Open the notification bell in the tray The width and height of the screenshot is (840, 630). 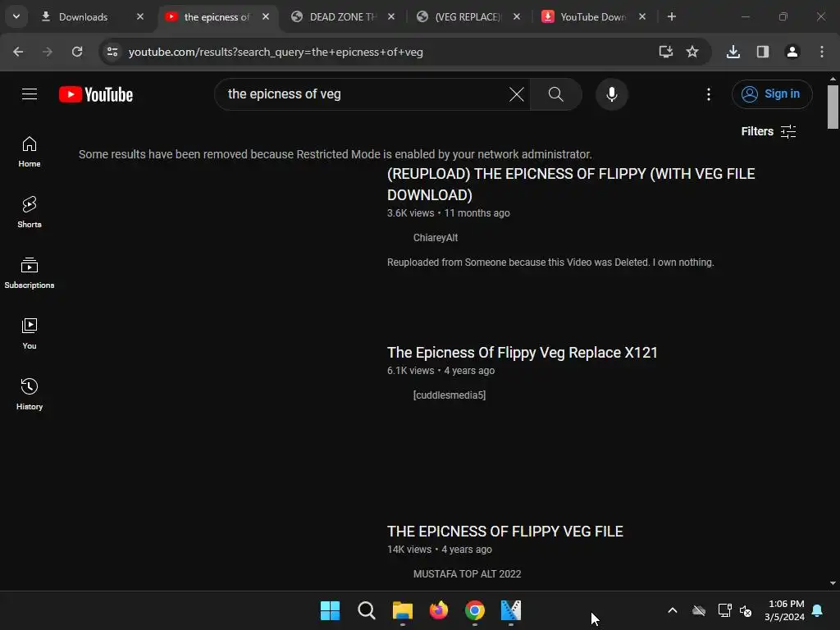pos(818,610)
